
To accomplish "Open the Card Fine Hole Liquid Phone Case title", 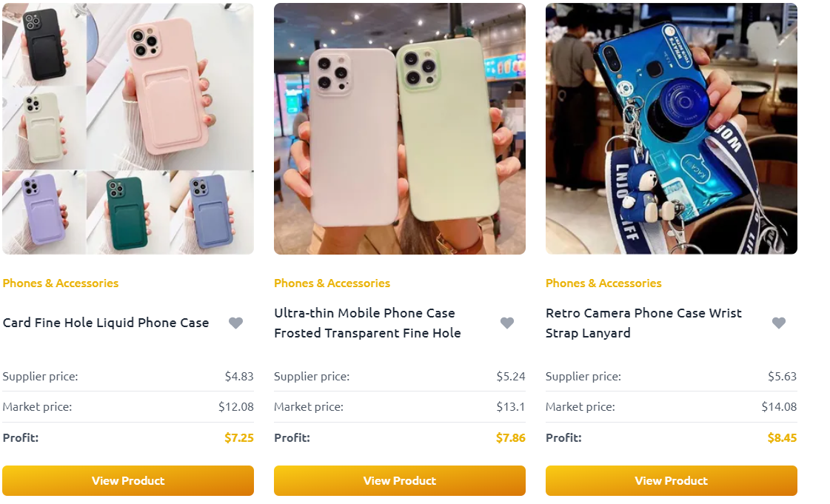I will pos(106,323).
